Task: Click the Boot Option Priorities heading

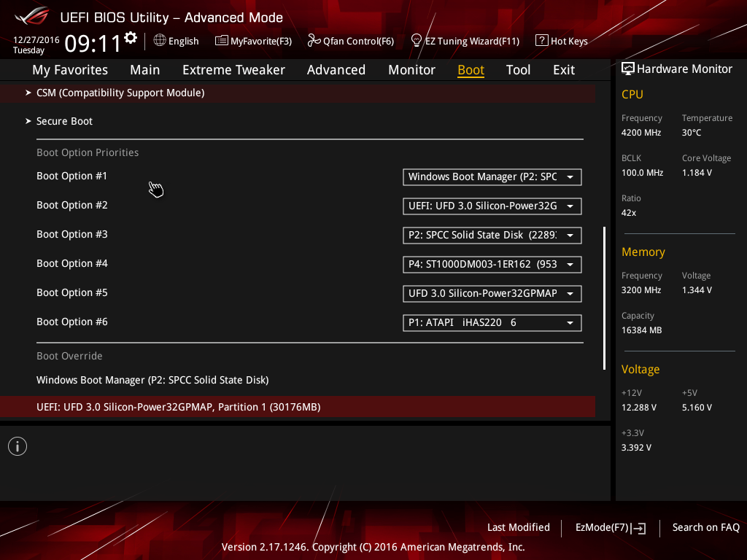Action: pyautogui.click(x=88, y=153)
